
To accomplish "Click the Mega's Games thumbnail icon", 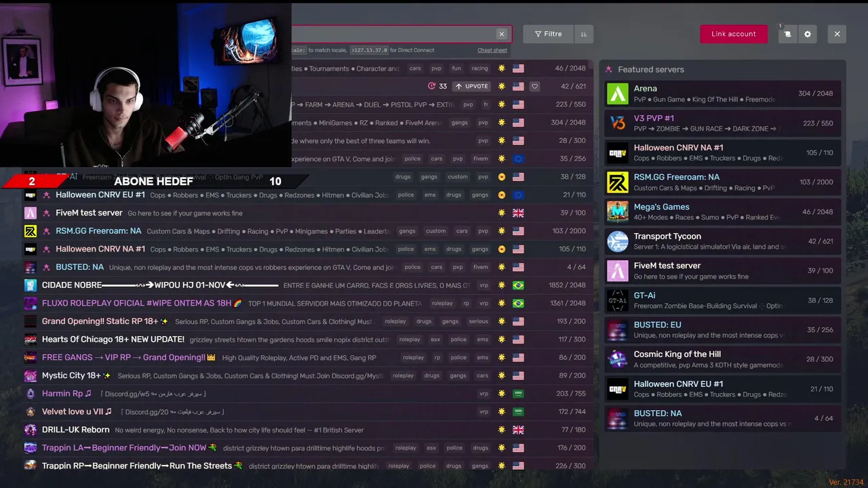I will 618,211.
